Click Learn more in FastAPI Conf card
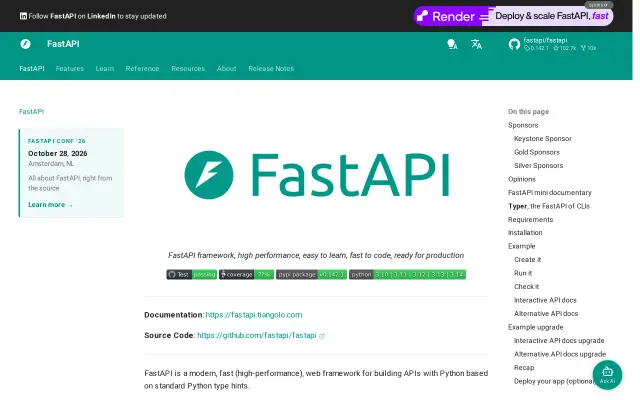640x400 pixels. 50,204
